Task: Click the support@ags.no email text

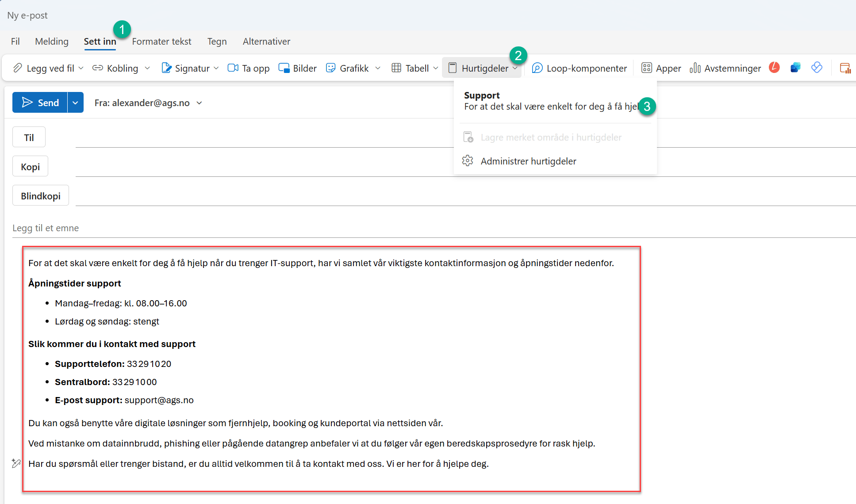Action: click(159, 400)
